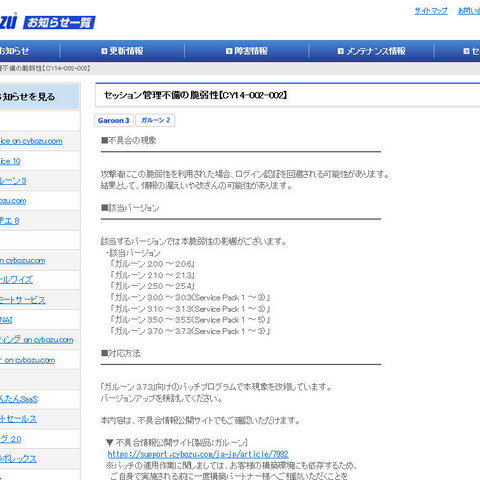The height and width of the screenshot is (480, 480).
Task: Click the line ガルーン 3.5.0 ～ 3.5.5 Service Pack
Action: click(x=190, y=320)
